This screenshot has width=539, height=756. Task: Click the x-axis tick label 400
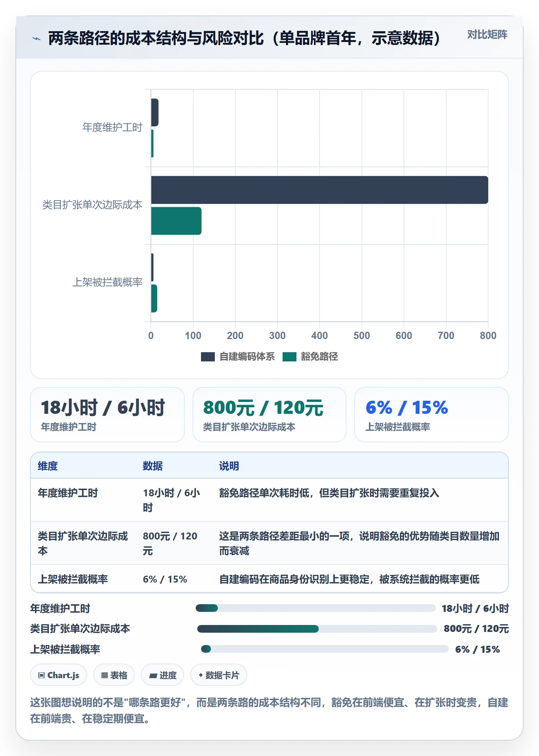point(320,336)
